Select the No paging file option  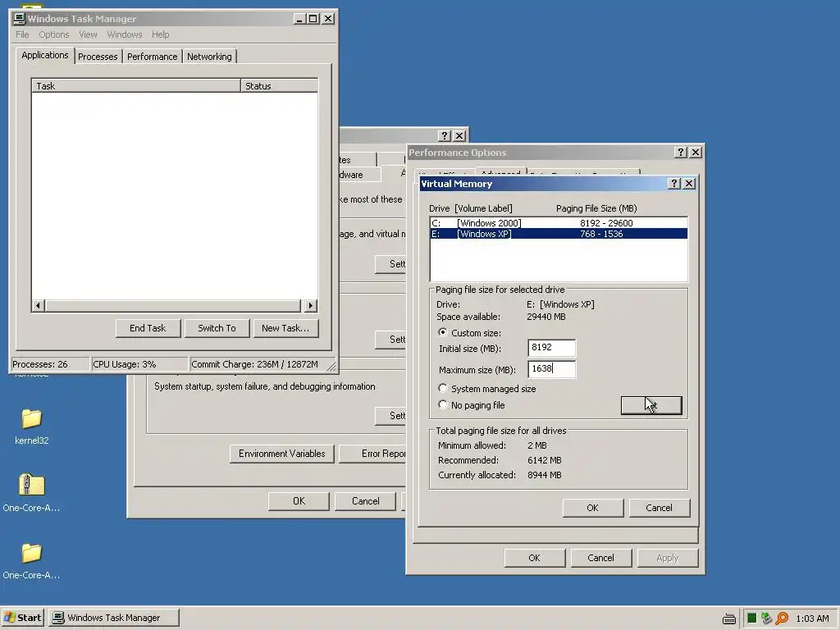point(442,404)
